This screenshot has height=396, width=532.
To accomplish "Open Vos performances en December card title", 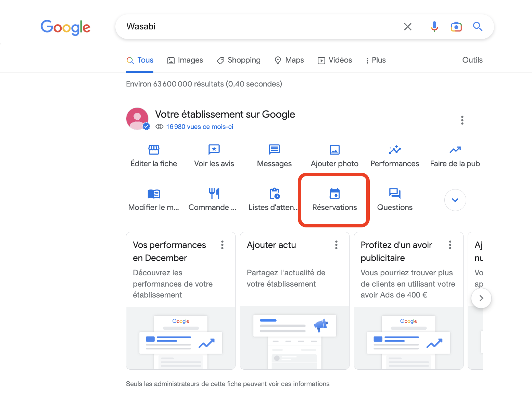I will (x=169, y=251).
